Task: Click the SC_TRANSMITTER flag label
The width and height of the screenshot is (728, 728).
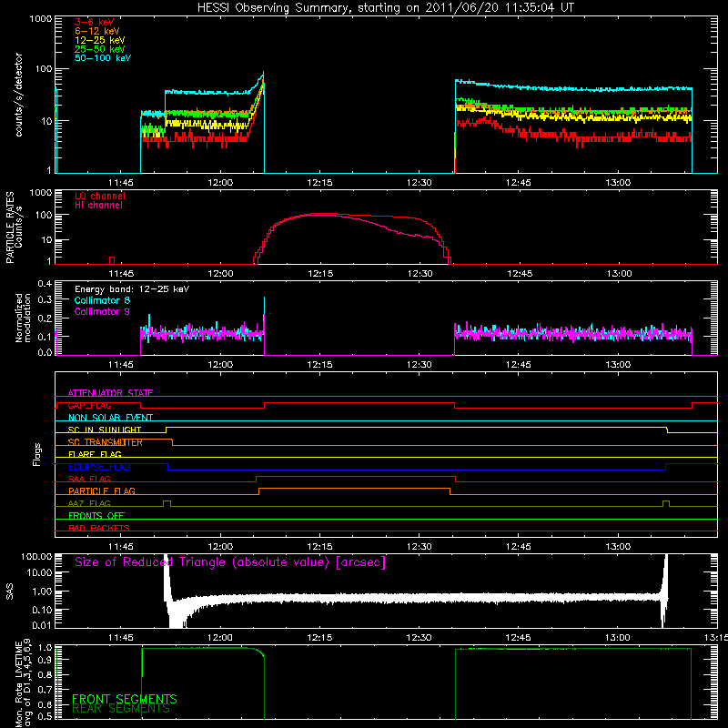Action: coord(106,442)
